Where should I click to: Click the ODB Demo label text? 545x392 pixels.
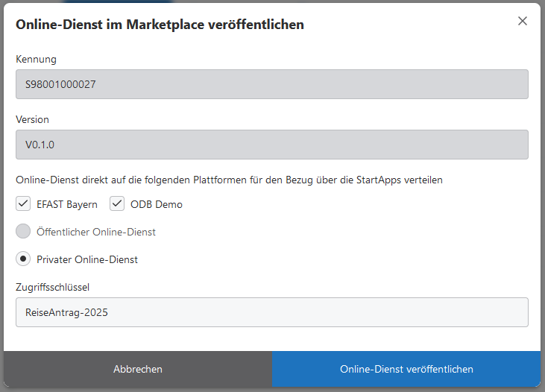pyautogui.click(x=157, y=204)
